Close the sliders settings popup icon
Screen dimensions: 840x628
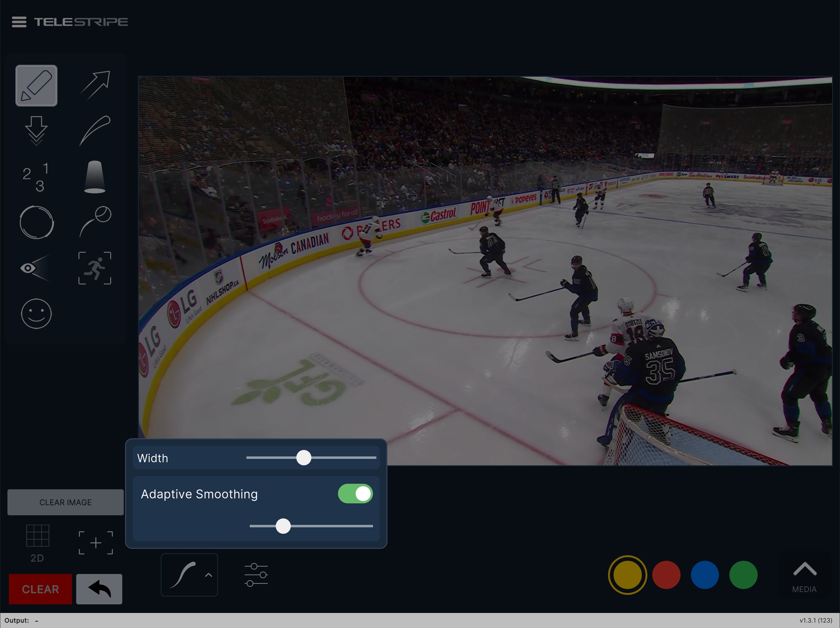[x=256, y=575]
